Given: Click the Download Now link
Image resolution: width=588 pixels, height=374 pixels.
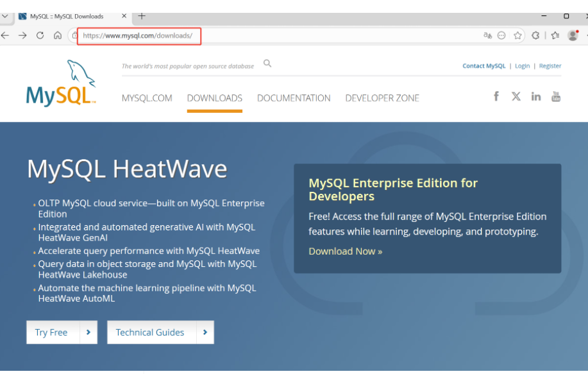Looking at the screenshot, I should pyautogui.click(x=346, y=251).
